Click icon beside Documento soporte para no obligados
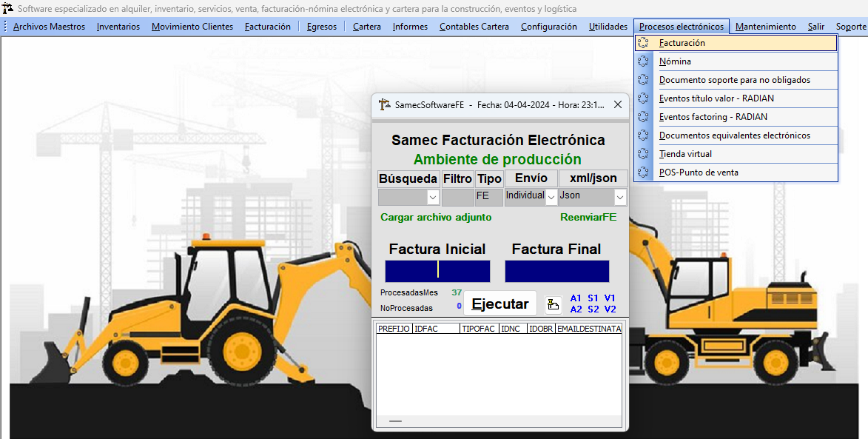Viewport: 868px width, 439px height. point(643,80)
